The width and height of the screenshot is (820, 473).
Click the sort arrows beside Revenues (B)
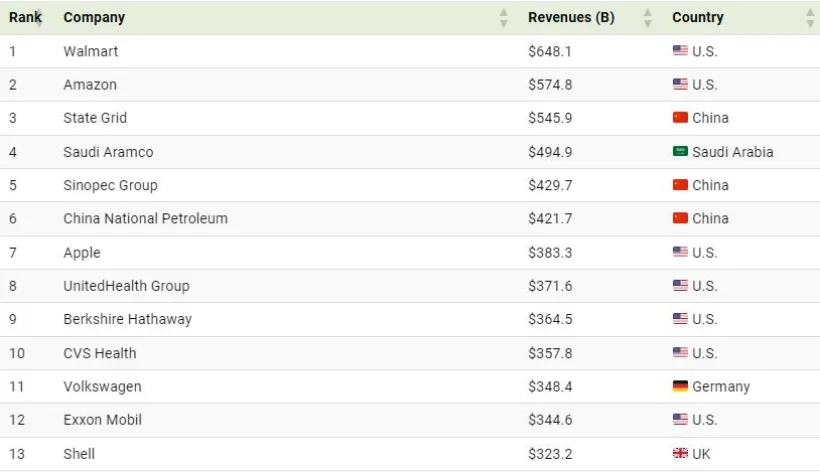648,18
